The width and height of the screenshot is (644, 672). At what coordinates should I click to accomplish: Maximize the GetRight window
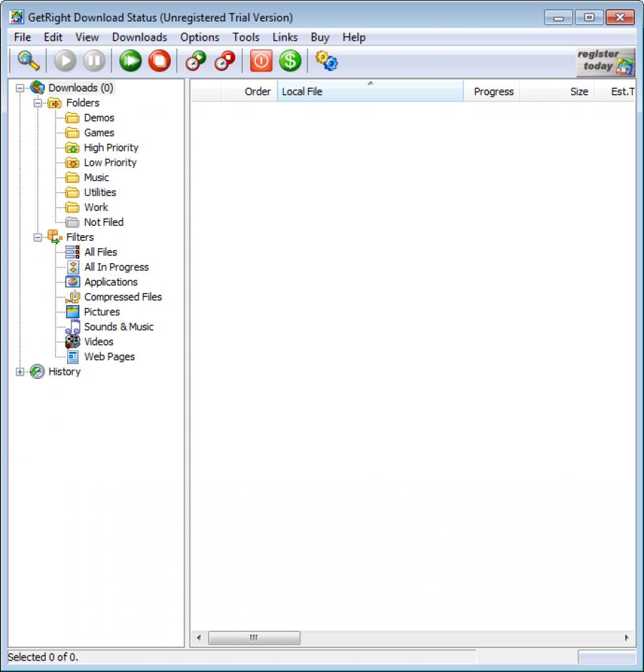[x=589, y=18]
